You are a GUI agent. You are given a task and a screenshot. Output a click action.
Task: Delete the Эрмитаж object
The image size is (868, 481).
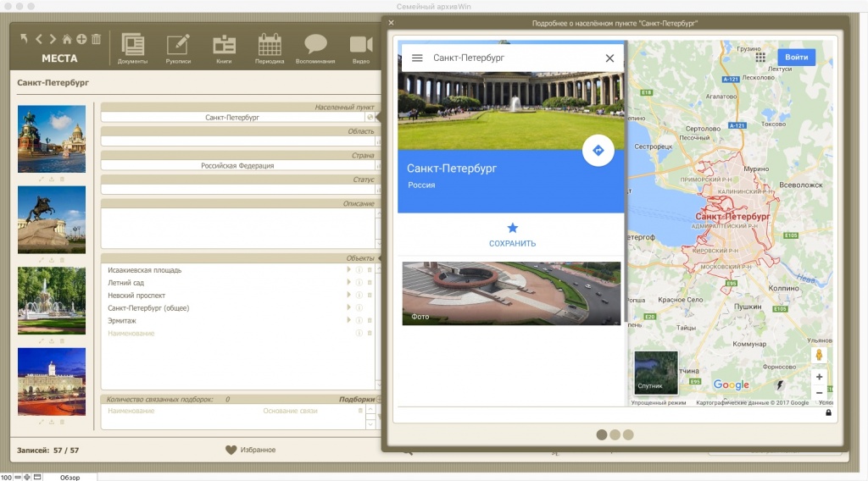click(x=370, y=320)
